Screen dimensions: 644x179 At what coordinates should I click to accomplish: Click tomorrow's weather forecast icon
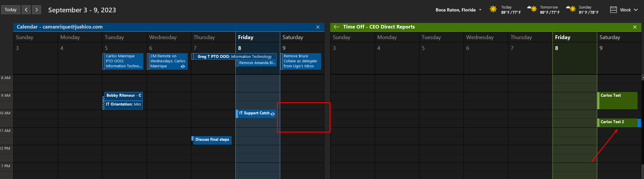[x=532, y=9]
